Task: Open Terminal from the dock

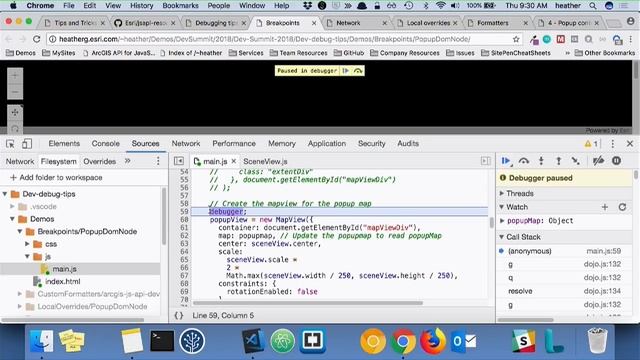Action: [x=162, y=341]
